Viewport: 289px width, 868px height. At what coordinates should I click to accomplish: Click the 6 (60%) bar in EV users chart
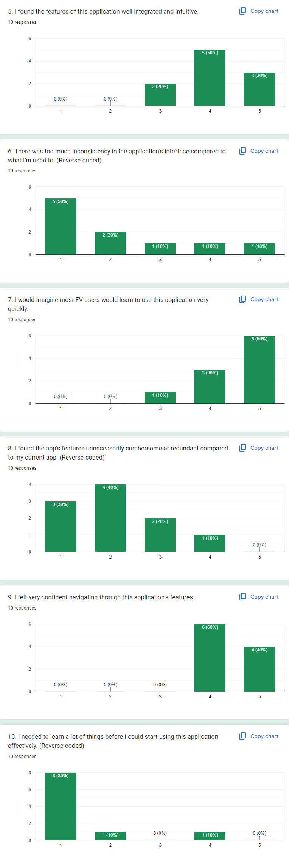coord(259,370)
